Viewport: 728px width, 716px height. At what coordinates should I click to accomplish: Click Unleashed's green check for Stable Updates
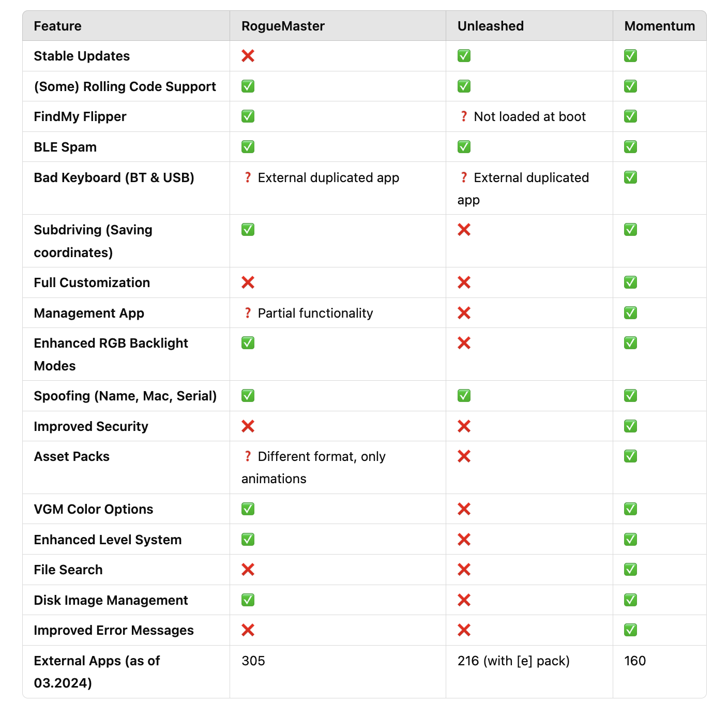[x=464, y=56]
